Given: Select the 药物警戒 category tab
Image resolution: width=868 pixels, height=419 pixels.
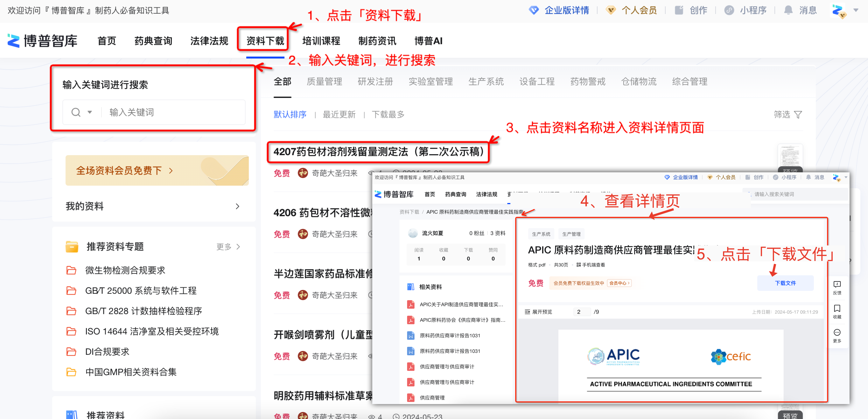Looking at the screenshot, I should [588, 81].
